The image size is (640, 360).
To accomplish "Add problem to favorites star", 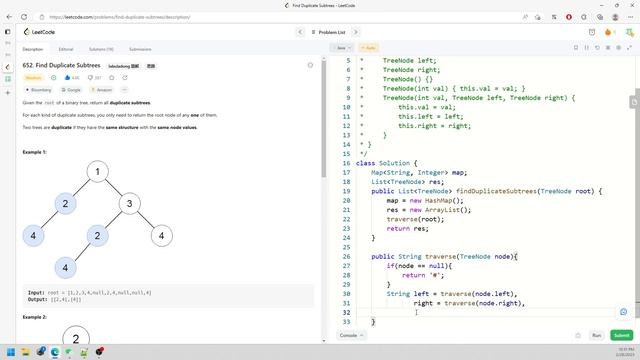I will pos(112,78).
